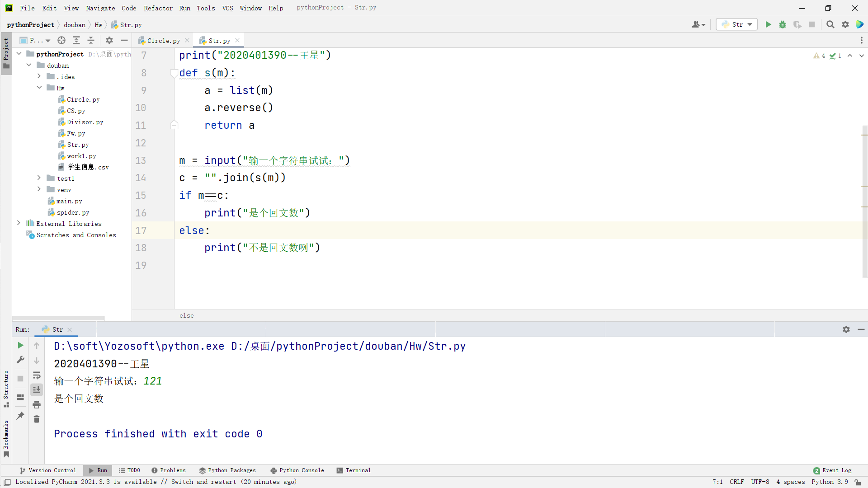
Task: Open Str run configuration dropdown
Action: (737, 24)
